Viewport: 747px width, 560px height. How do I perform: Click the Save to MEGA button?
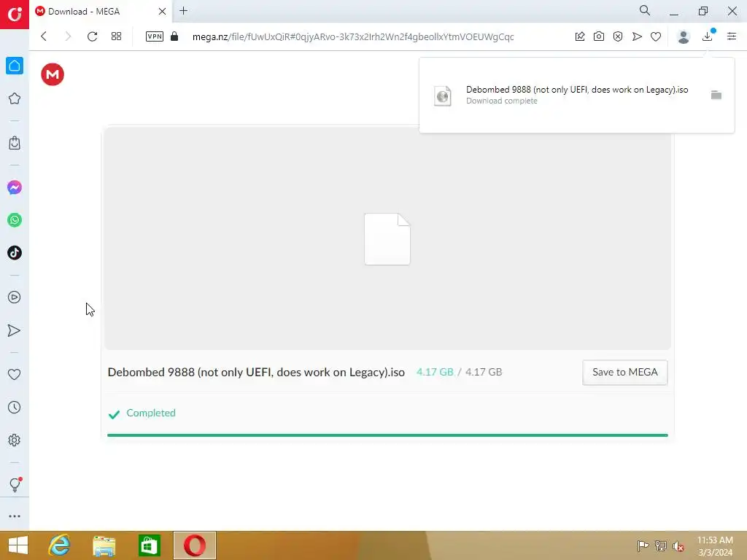pyautogui.click(x=624, y=373)
